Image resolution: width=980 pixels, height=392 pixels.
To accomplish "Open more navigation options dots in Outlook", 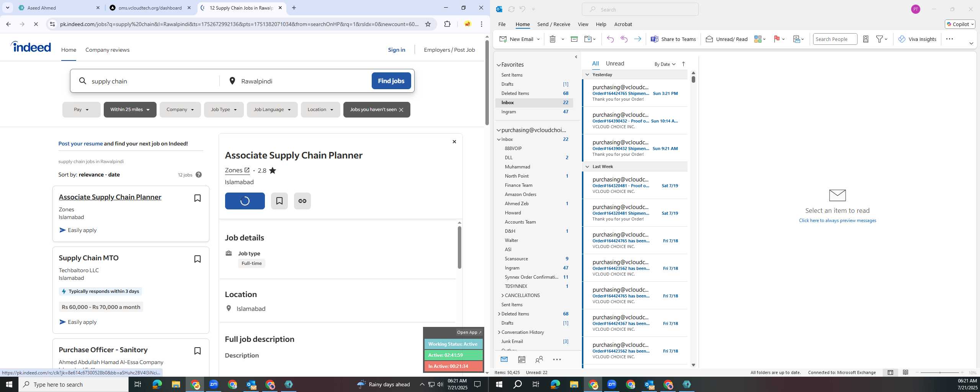I will point(557,359).
